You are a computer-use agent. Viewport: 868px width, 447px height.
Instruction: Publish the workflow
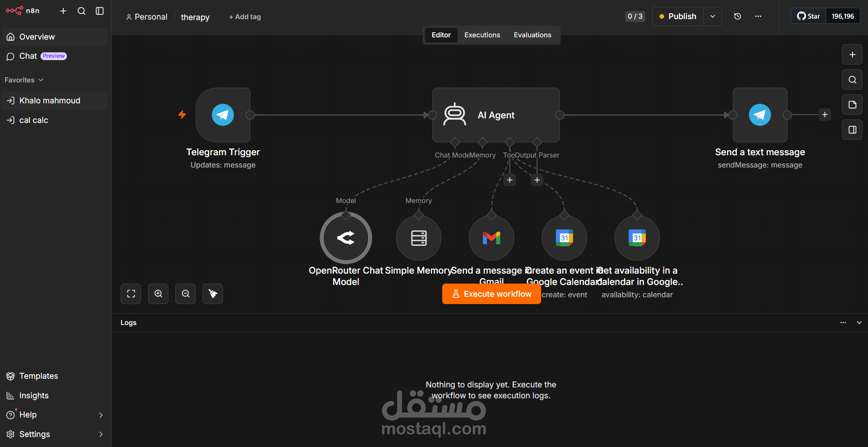[678, 16]
